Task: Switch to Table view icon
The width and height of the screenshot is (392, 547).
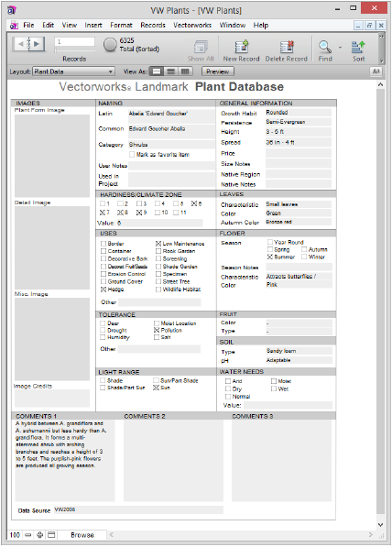Action: click(185, 71)
